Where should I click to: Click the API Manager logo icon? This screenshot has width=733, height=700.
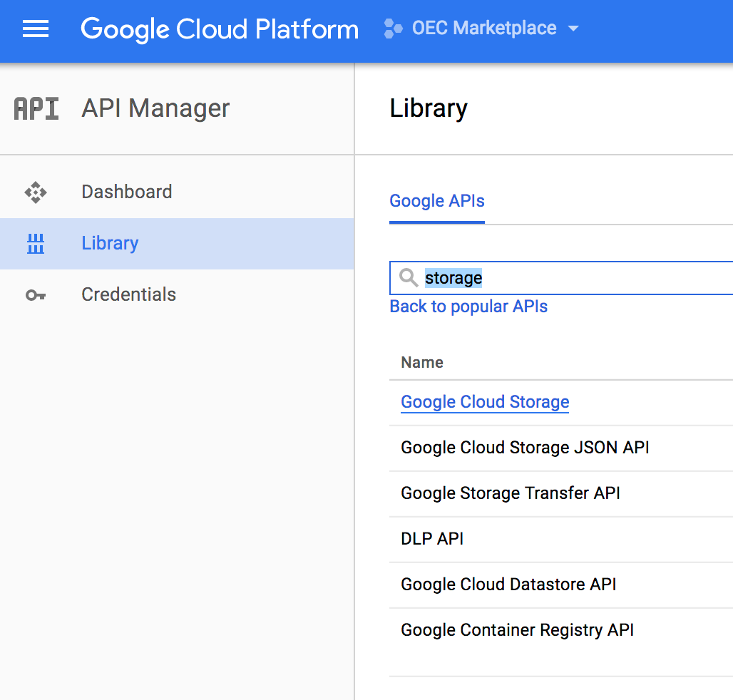coord(36,109)
